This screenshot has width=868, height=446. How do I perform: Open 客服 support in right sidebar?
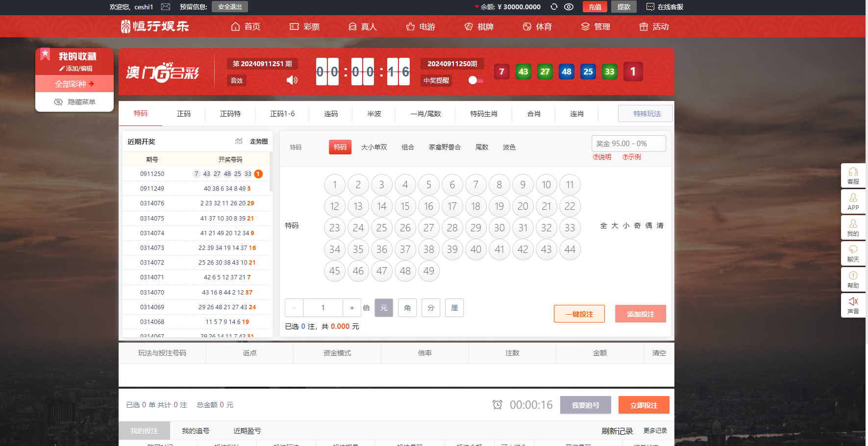(853, 175)
